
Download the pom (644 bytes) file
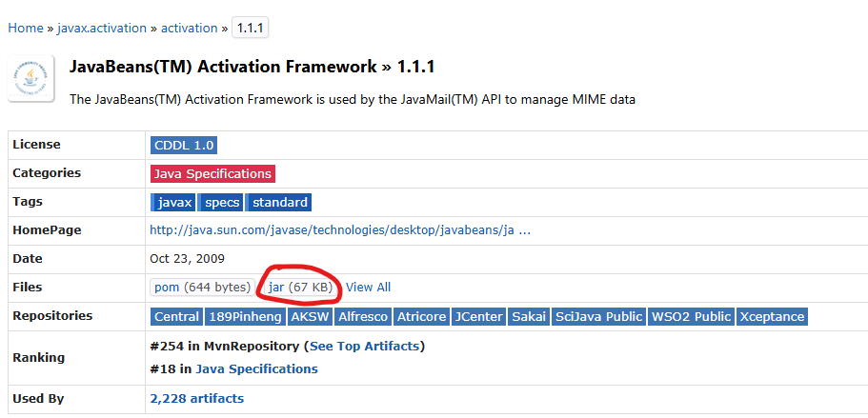[203, 288]
